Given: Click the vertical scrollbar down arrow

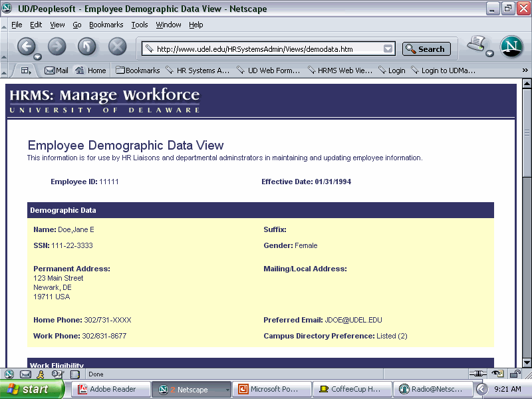Looking at the screenshot, I should click(527, 362).
